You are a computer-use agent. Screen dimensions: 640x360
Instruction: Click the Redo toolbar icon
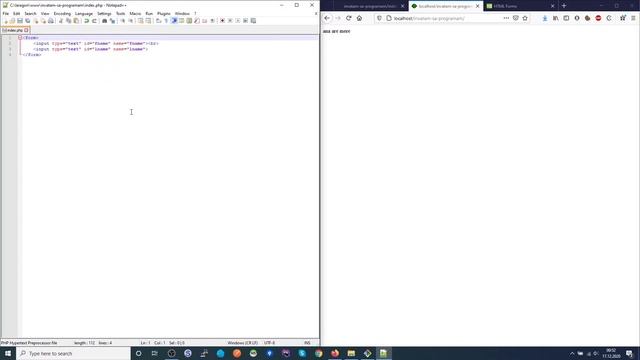pos(94,21)
